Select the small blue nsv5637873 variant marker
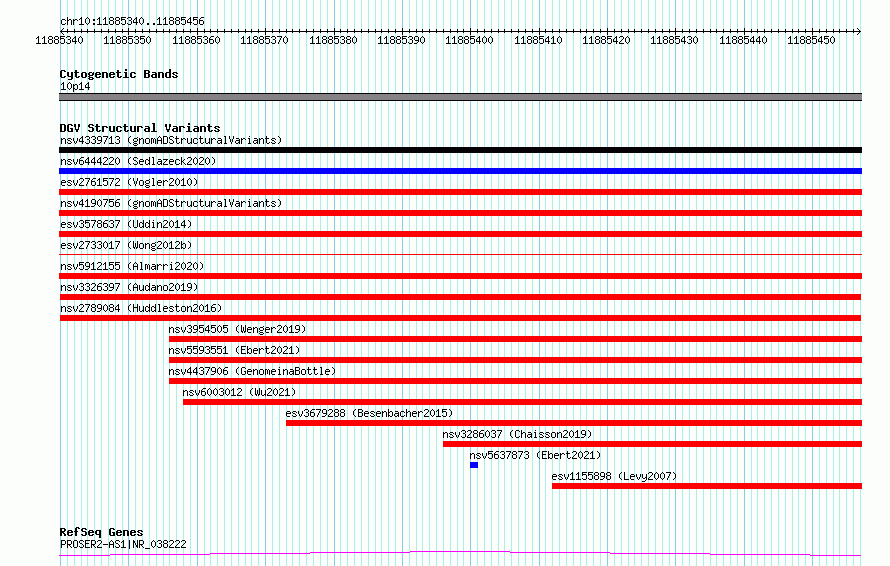 pyautogui.click(x=474, y=465)
